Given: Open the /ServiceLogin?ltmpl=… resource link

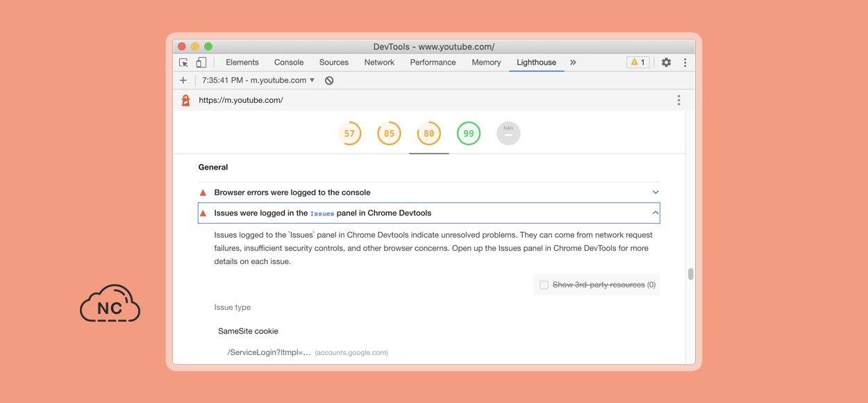Looking at the screenshot, I should click(x=269, y=352).
